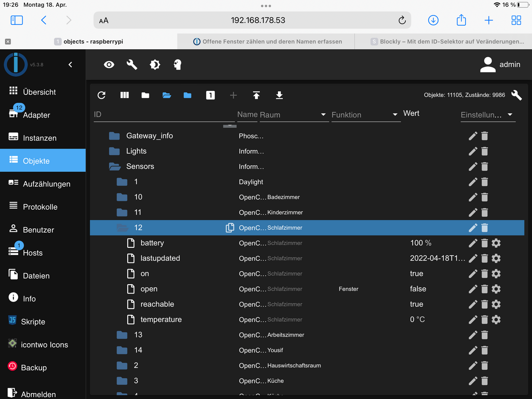This screenshot has height=399, width=532.
Task: Click the upload objects arrow icon
Action: [256, 95]
